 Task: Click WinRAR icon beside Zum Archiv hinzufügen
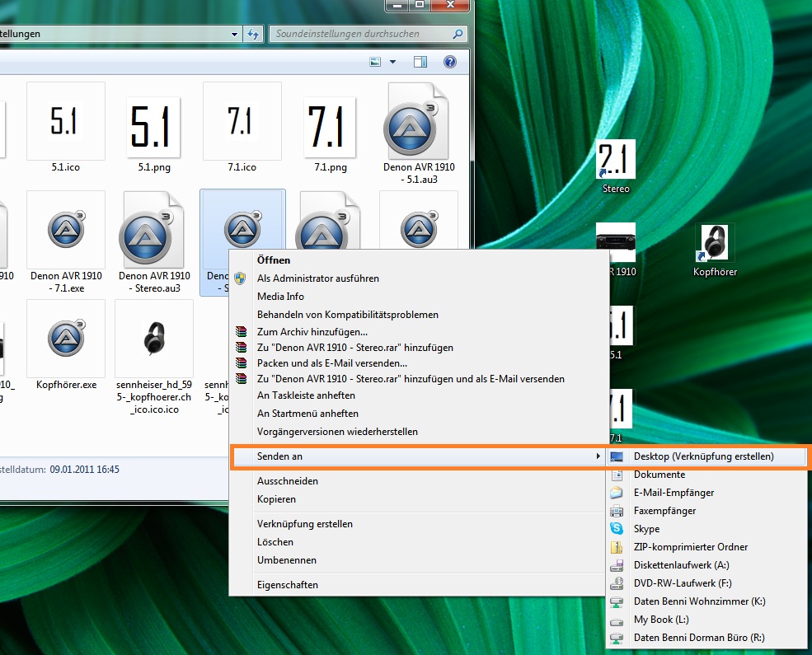241,332
